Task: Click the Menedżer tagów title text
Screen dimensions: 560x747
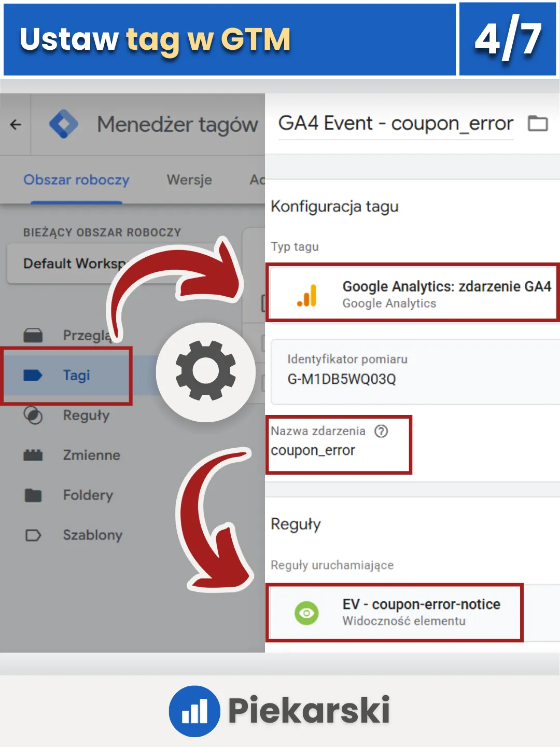Action: pos(177,125)
